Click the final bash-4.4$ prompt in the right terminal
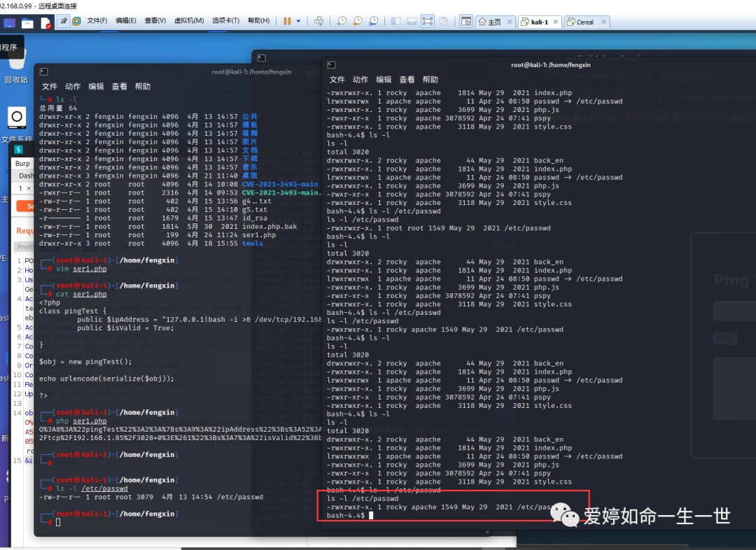 [x=346, y=515]
